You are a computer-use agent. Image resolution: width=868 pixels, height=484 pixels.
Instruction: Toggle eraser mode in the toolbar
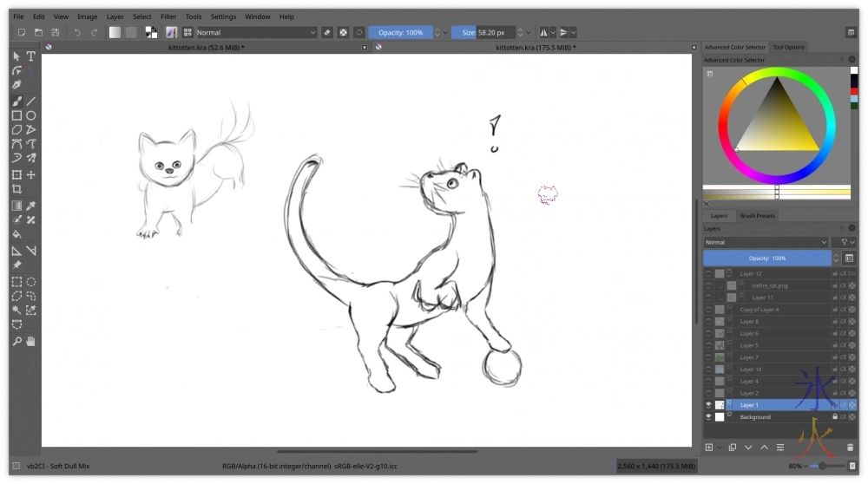tap(327, 32)
